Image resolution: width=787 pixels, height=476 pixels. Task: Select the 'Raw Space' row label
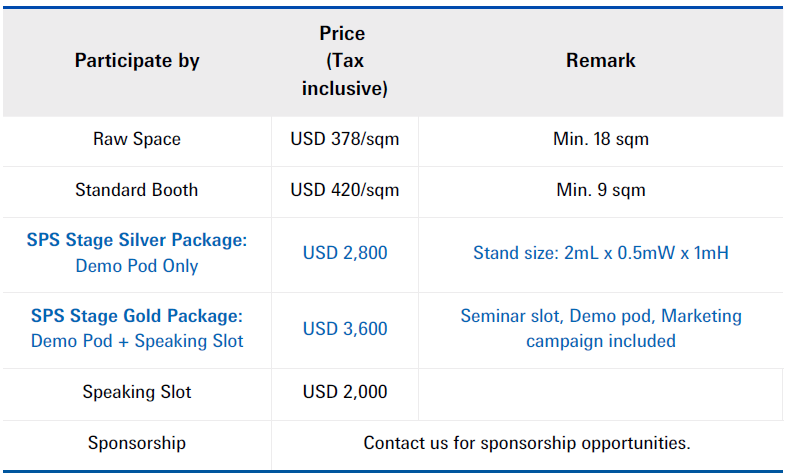pyautogui.click(x=137, y=139)
